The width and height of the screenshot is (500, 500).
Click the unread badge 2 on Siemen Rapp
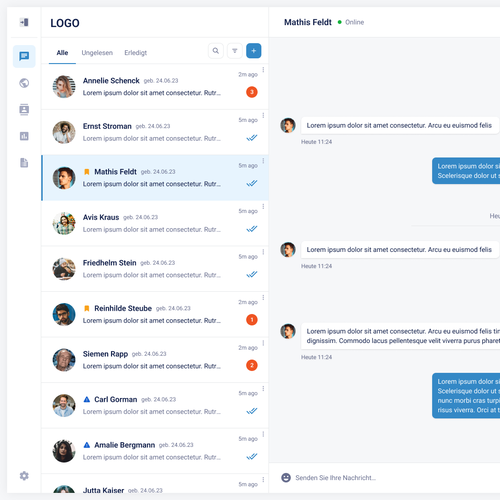pos(252,365)
